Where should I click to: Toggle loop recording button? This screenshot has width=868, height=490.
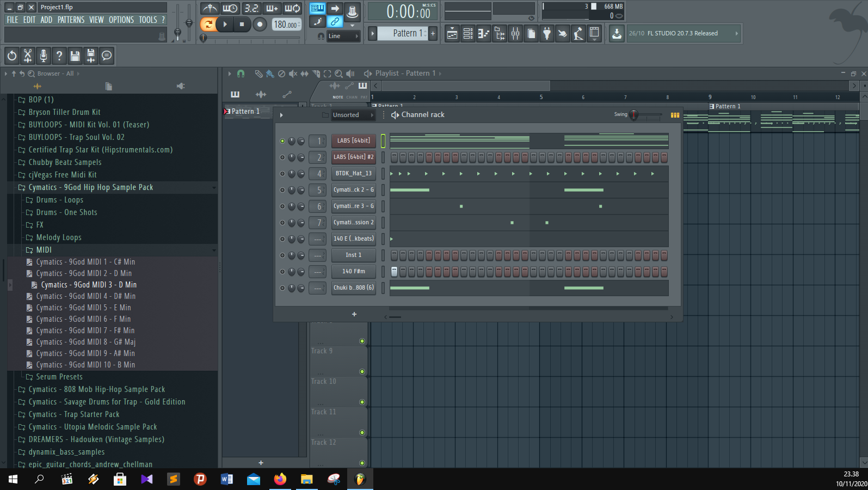293,8
